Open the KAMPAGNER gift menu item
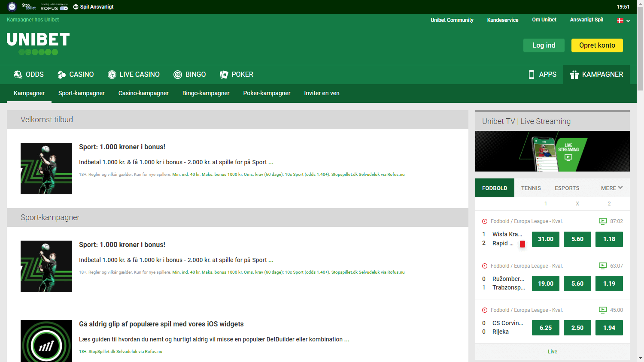 coord(596,75)
